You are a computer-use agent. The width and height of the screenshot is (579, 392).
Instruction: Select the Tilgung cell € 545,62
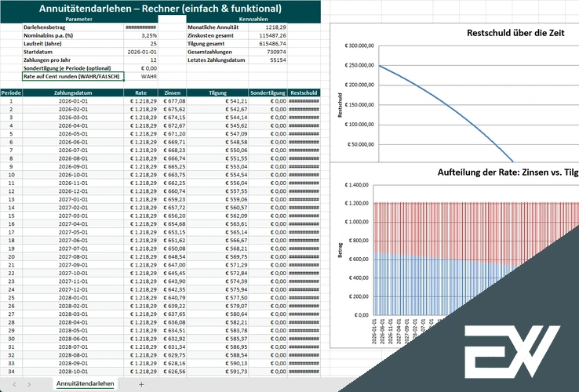(217, 126)
